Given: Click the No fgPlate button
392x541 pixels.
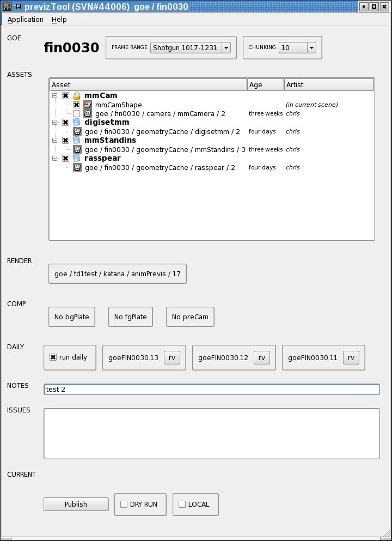Looking at the screenshot, I should tap(130, 317).
